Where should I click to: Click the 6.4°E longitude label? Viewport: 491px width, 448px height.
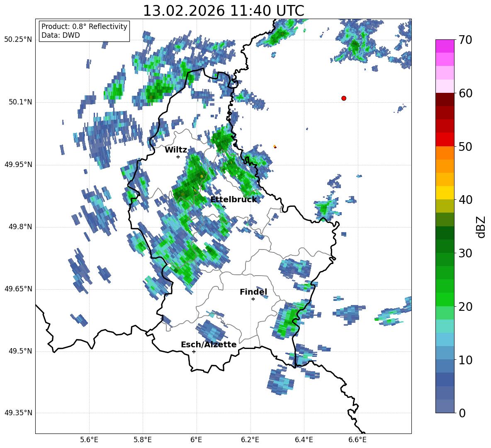[304, 440]
